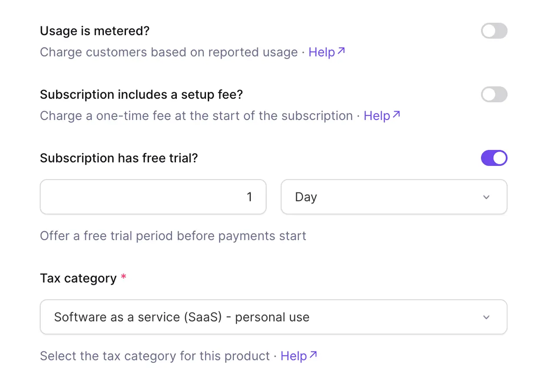Click the Help link for setup fees
This screenshot has width=542, height=392.
click(x=377, y=115)
